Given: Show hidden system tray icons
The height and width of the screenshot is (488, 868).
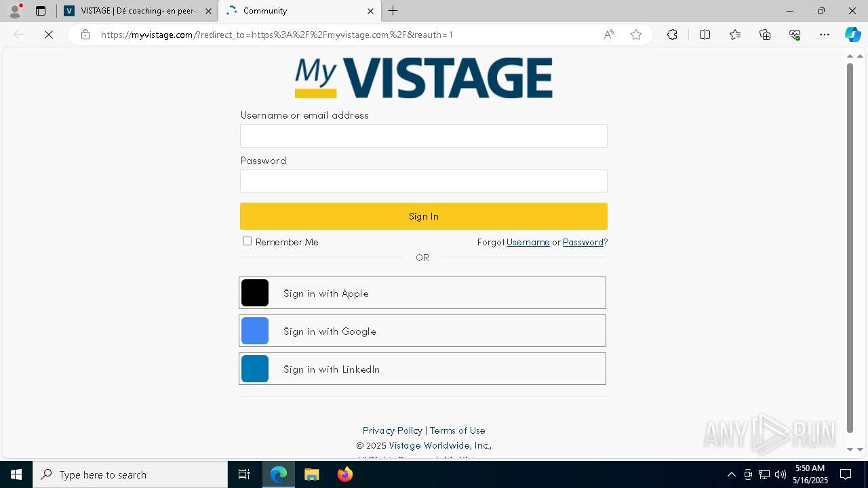Looking at the screenshot, I should (x=732, y=474).
